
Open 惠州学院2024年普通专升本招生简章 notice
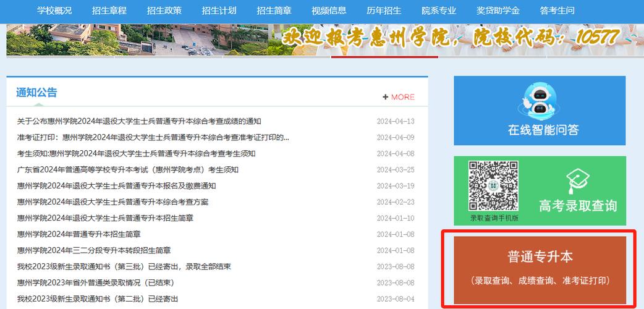[79, 234]
